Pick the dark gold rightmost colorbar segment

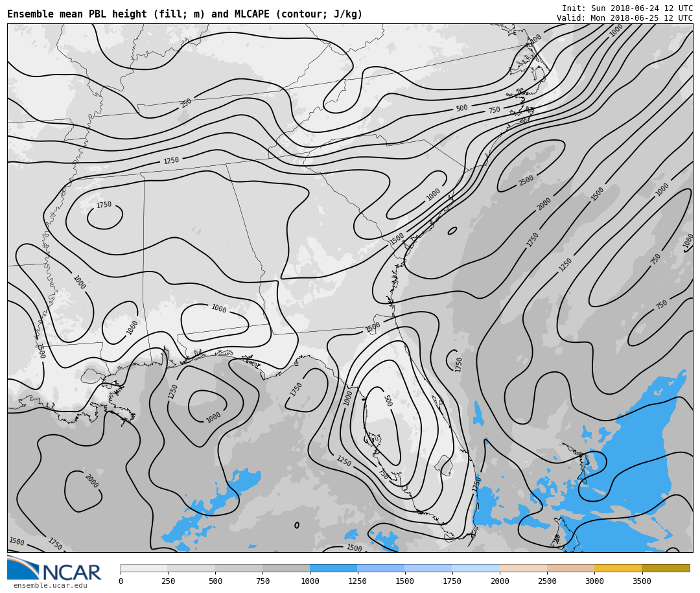(666, 568)
